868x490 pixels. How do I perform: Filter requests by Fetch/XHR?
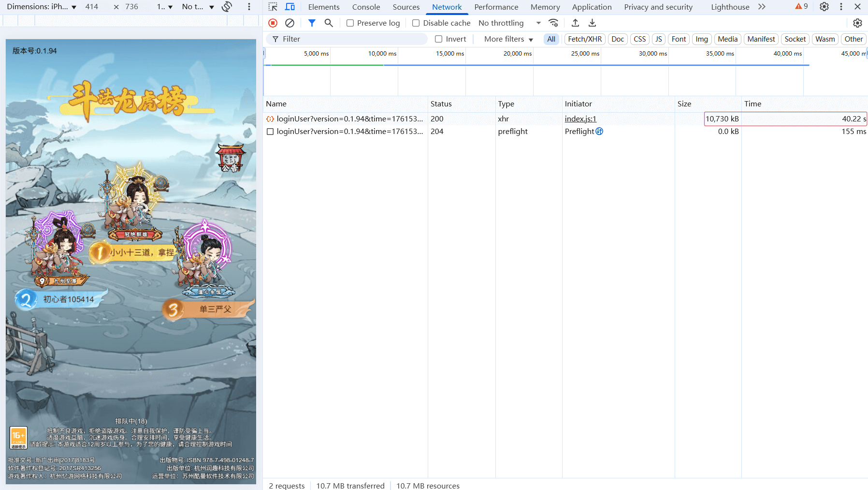[x=584, y=39]
